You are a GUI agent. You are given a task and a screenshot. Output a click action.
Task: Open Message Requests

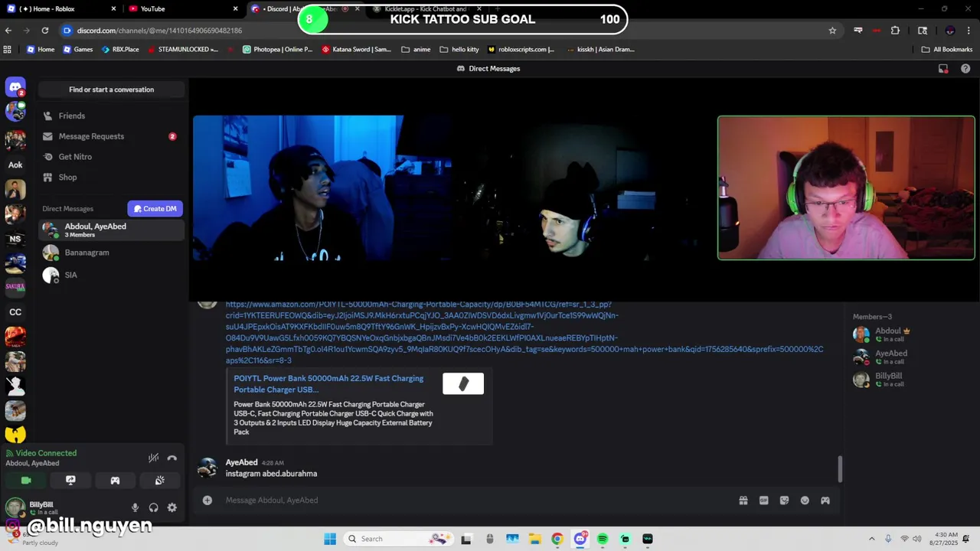[111, 136]
